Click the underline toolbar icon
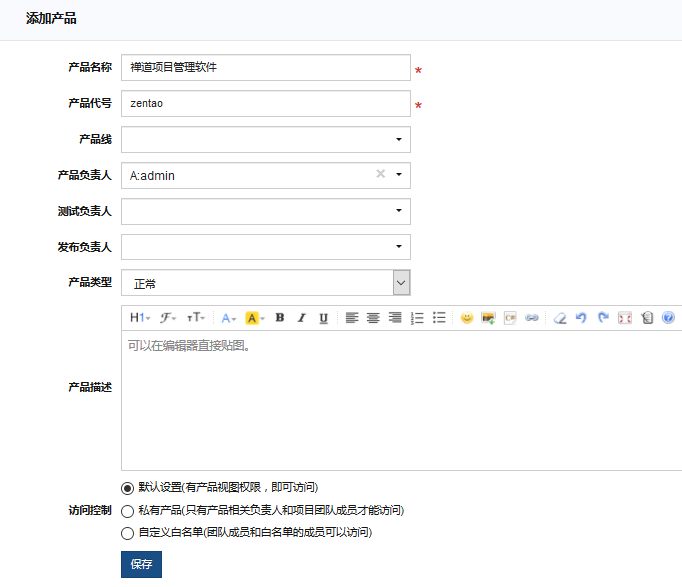Viewport: 682px width, 587px height. tap(323, 318)
